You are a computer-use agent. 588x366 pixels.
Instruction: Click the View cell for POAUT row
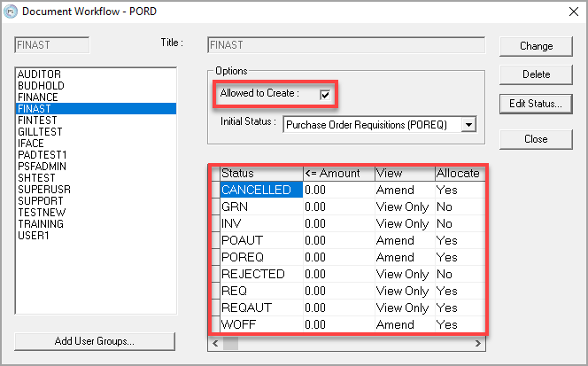pyautogui.click(x=403, y=240)
